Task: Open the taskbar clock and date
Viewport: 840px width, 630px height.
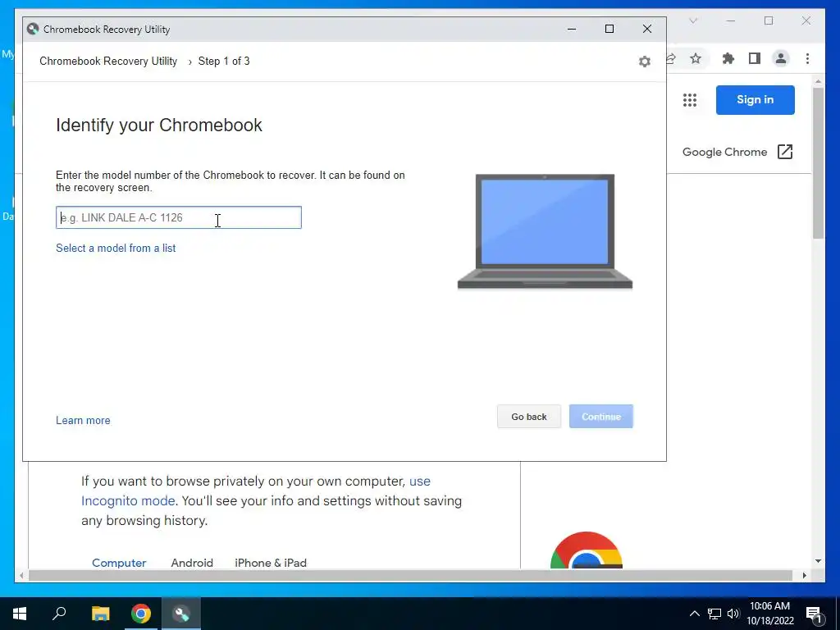Action: pyautogui.click(x=769, y=614)
